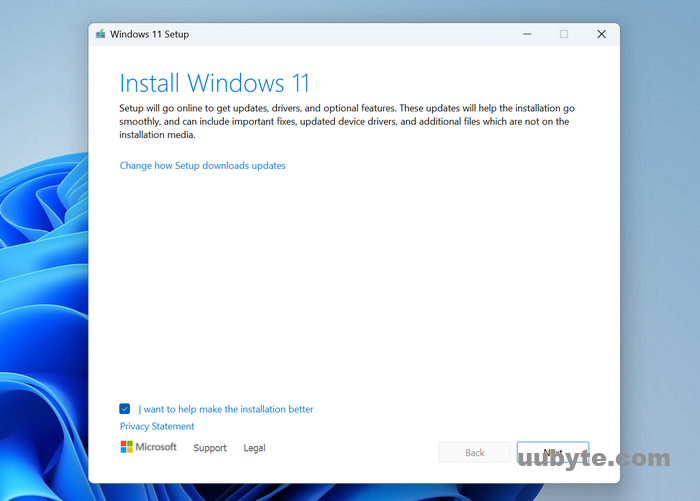
Task: Click the Next button
Action: [x=553, y=452]
